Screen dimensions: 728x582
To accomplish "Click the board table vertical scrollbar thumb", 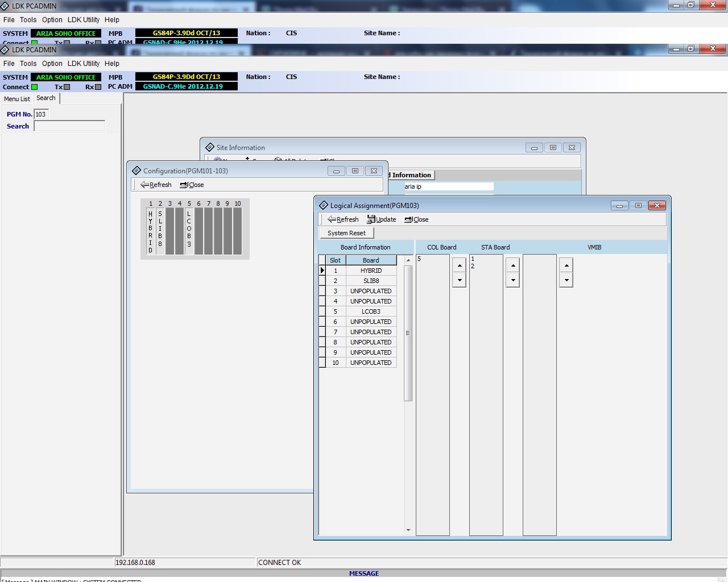I will coord(408,333).
